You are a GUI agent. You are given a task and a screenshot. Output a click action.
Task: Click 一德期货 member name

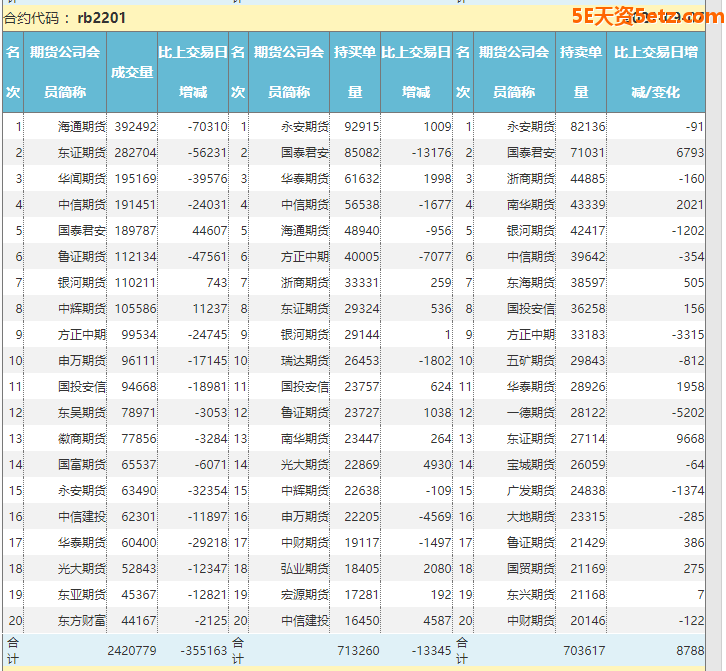pos(530,413)
